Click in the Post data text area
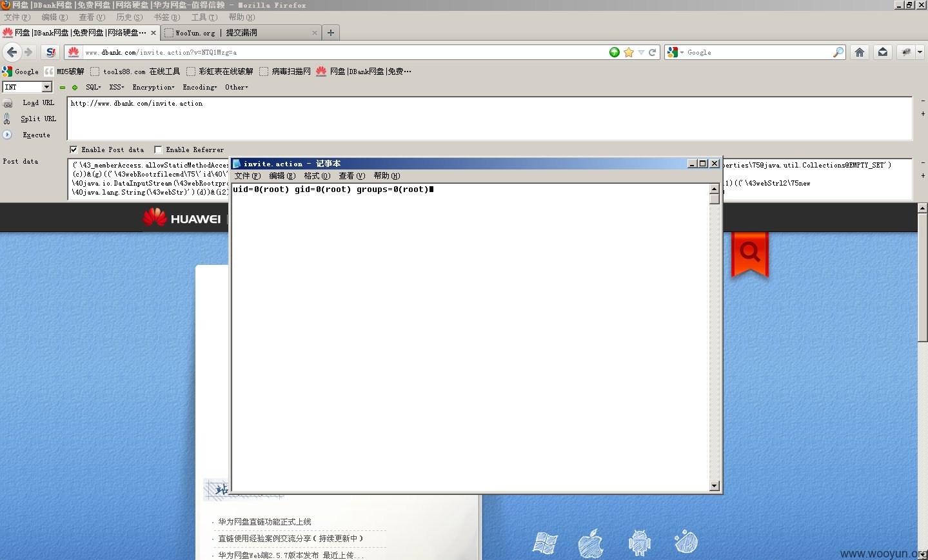This screenshot has width=928, height=560. (x=489, y=179)
